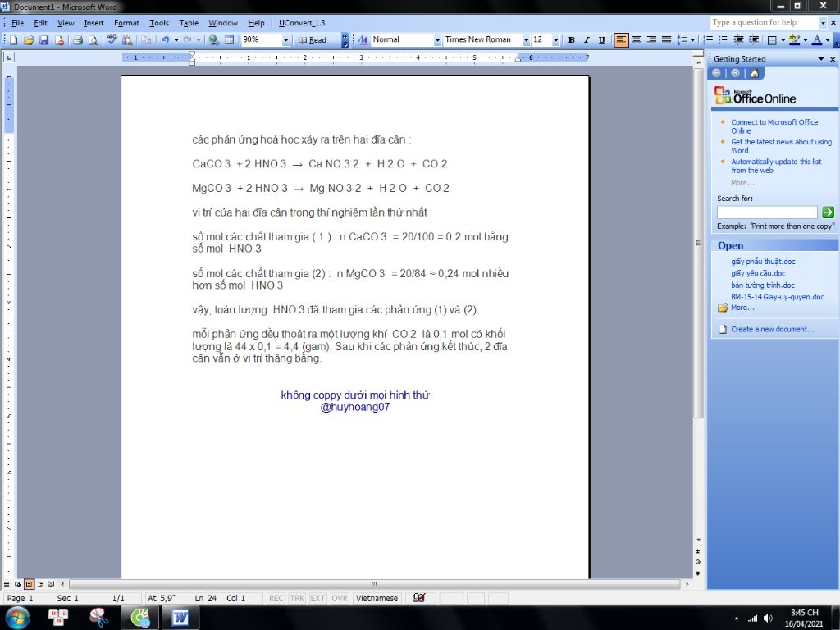Screen dimensions: 840x630
Task: Apply outside border icon
Action: tap(772, 40)
